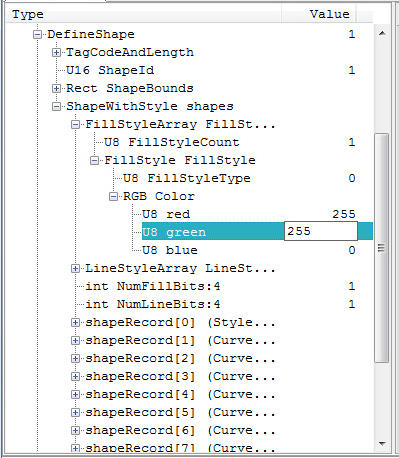Collapse ShapeWithStyle shapes node
The width and height of the screenshot is (399, 458).
coord(56,106)
